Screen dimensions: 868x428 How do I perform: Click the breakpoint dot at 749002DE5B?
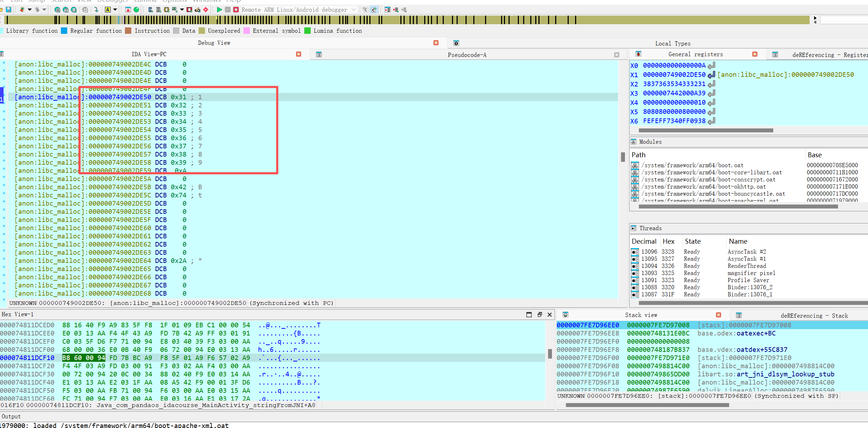click(4, 185)
